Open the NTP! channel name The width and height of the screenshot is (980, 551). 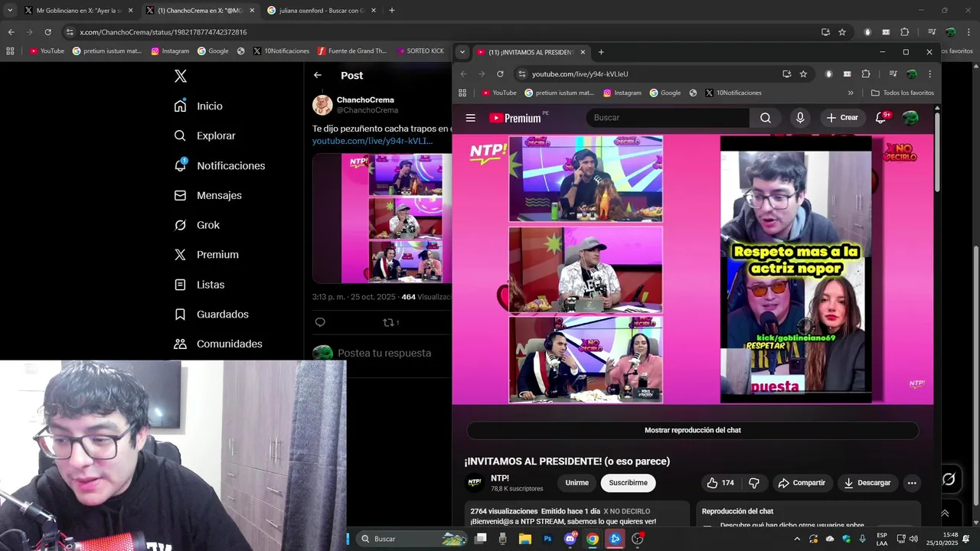click(x=500, y=478)
